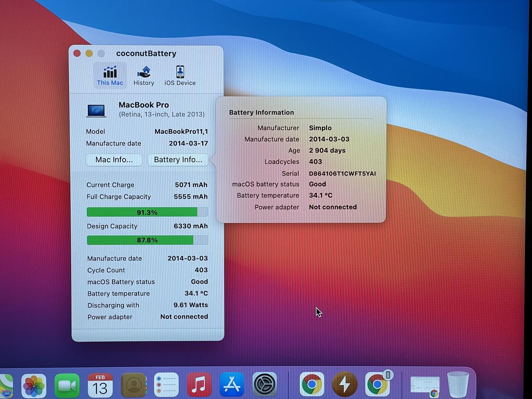Image resolution: width=532 pixels, height=399 pixels.
Task: Minimize coconutBattery using the yellow button
Action: 89,53
